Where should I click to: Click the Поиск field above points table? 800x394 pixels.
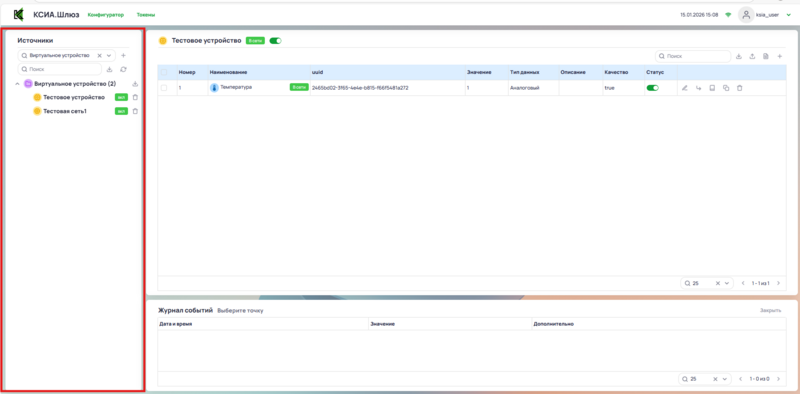point(693,56)
